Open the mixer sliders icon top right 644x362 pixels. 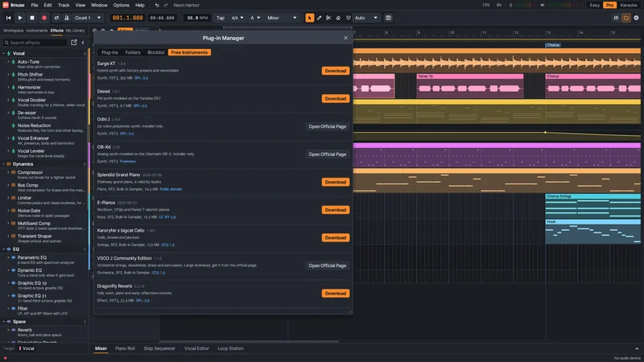point(616,18)
